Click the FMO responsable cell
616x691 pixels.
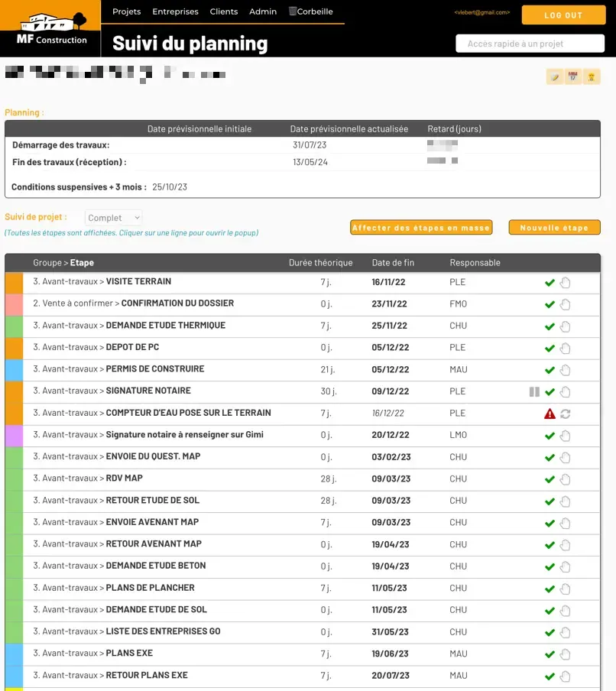(x=459, y=304)
